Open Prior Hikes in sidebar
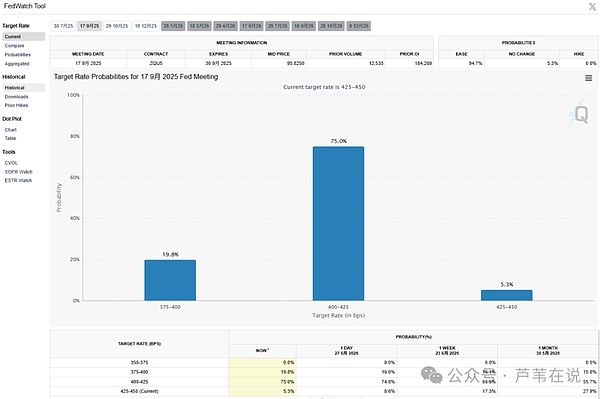Screen dimensions: 600x399 click(x=16, y=105)
